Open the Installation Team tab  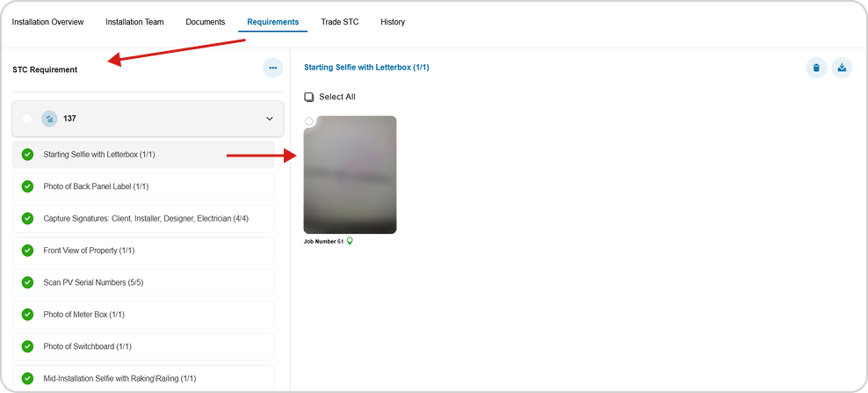[x=134, y=22]
